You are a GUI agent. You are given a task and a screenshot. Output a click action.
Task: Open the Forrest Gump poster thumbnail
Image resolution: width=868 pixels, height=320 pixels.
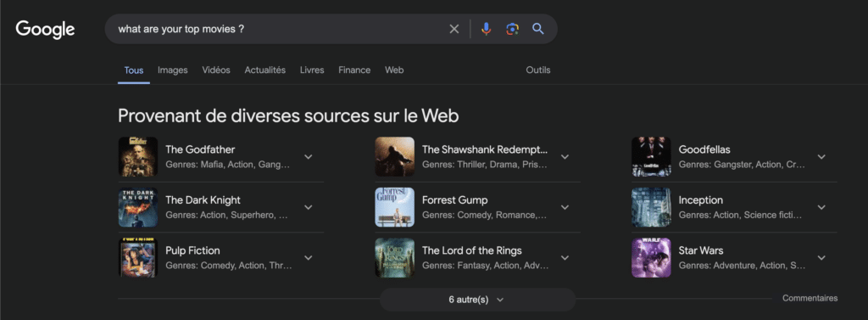click(x=395, y=207)
